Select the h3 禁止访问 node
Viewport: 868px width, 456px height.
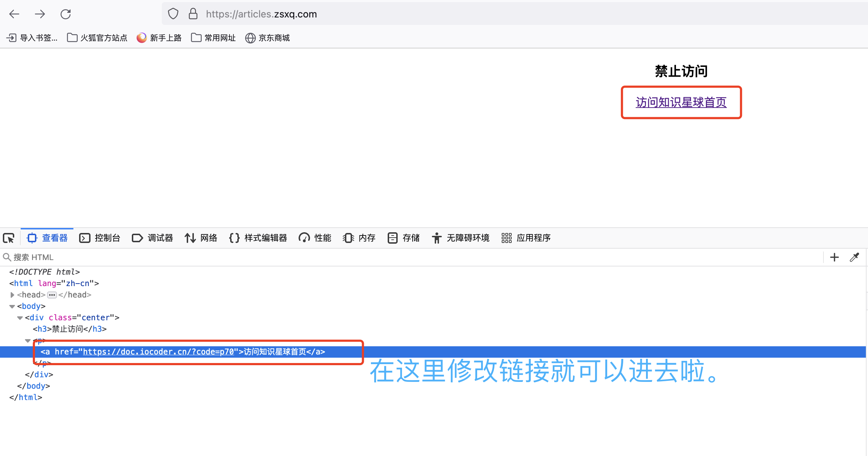70,329
